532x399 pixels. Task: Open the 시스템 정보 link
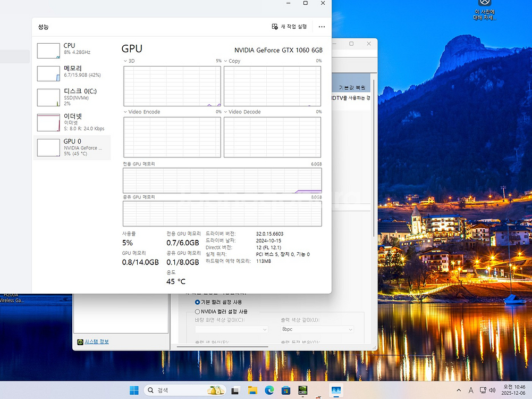click(x=96, y=342)
